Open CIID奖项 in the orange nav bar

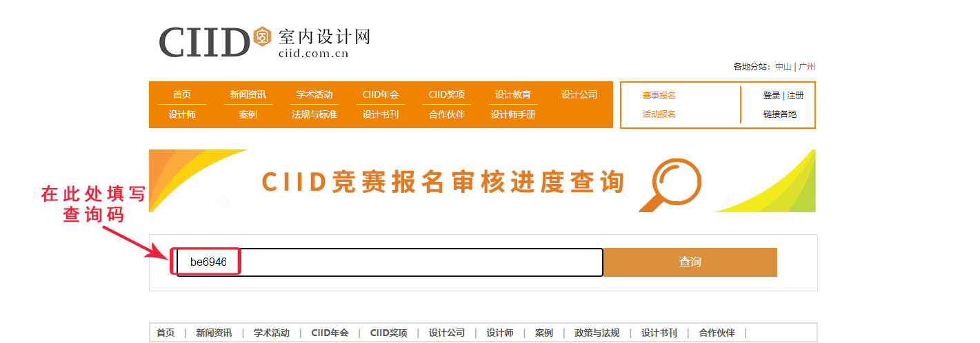[x=447, y=95]
